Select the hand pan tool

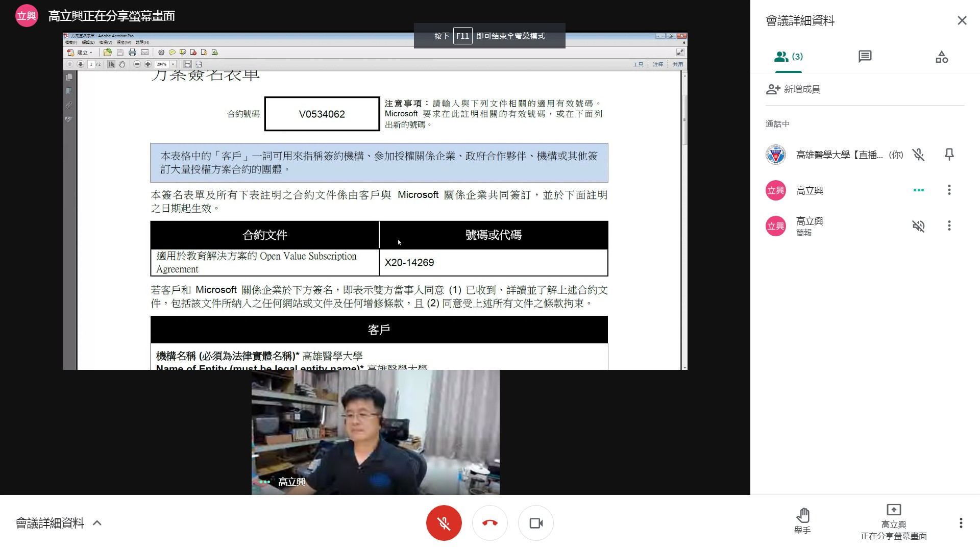122,64
